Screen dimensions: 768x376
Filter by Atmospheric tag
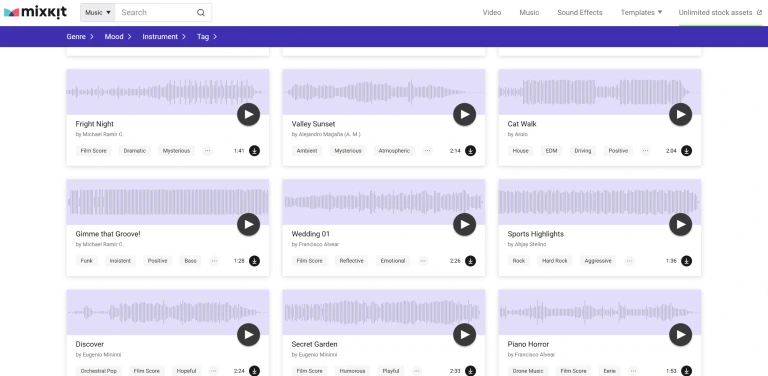[394, 151]
